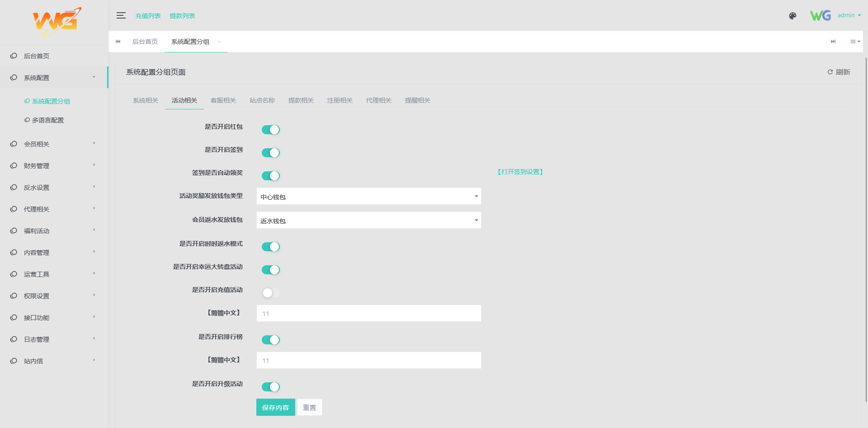Turn off 是否开启排行榜 toggle
Image resolution: width=868 pixels, height=428 pixels.
pos(271,340)
